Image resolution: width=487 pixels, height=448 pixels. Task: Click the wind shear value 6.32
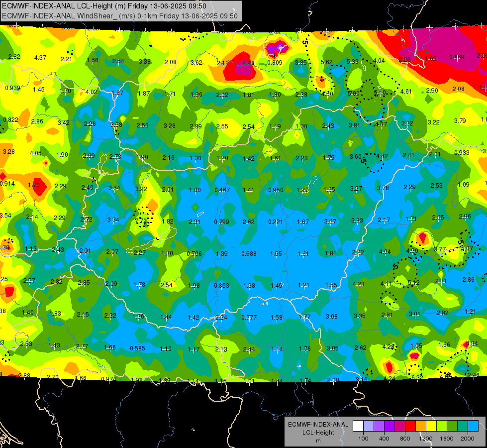(x=417, y=377)
